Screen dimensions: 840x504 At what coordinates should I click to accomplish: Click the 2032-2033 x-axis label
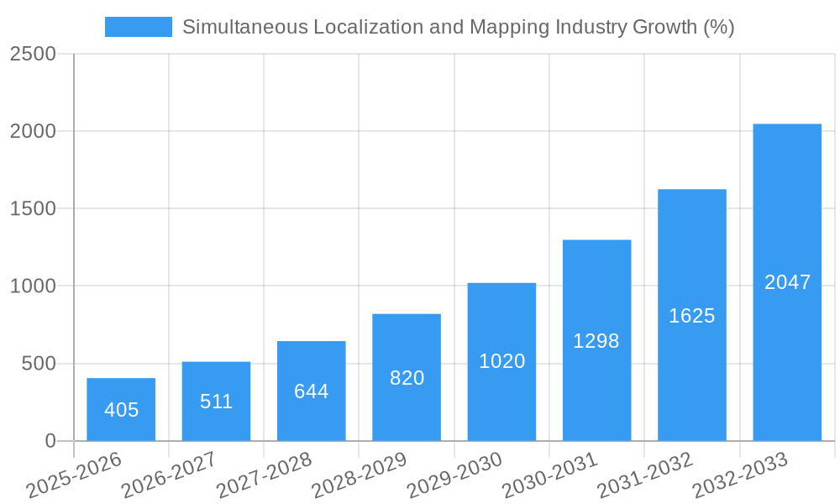pyautogui.click(x=741, y=475)
